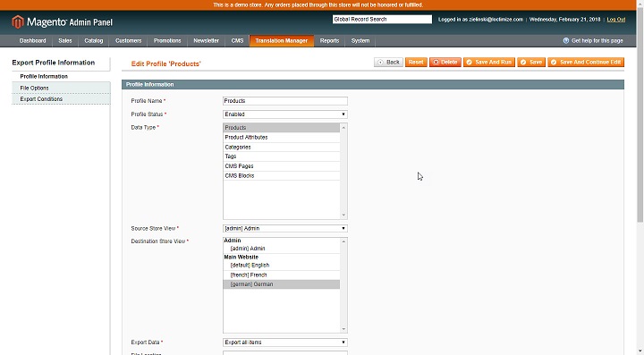644x355 pixels.
Task: Open the Reports menu
Action: [329, 40]
